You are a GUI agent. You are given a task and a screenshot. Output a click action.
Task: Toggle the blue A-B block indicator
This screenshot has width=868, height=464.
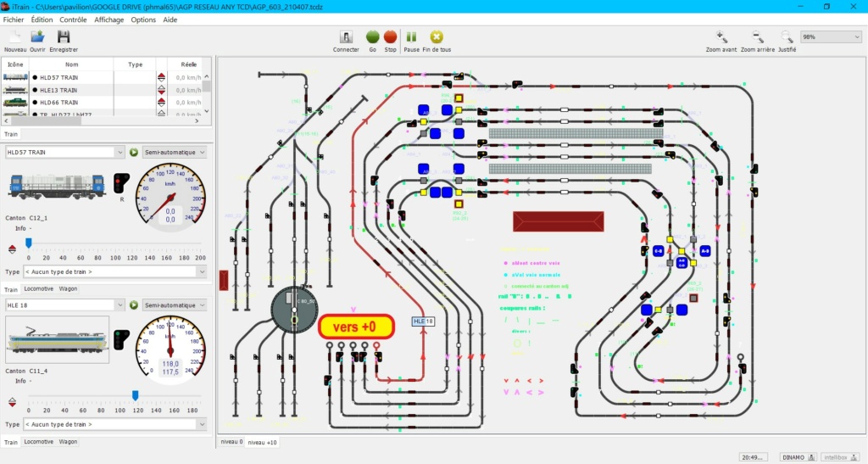[704, 251]
